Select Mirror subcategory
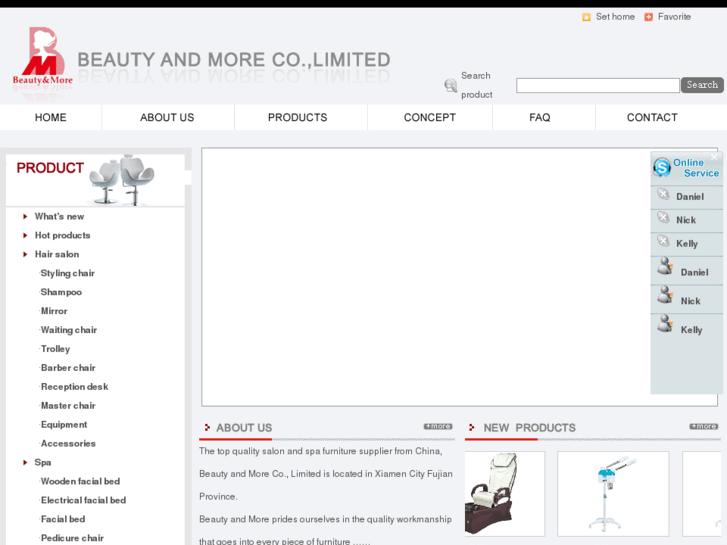 click(54, 311)
